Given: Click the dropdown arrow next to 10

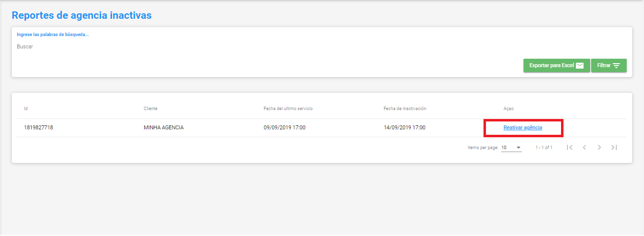Looking at the screenshot, I should (x=519, y=148).
